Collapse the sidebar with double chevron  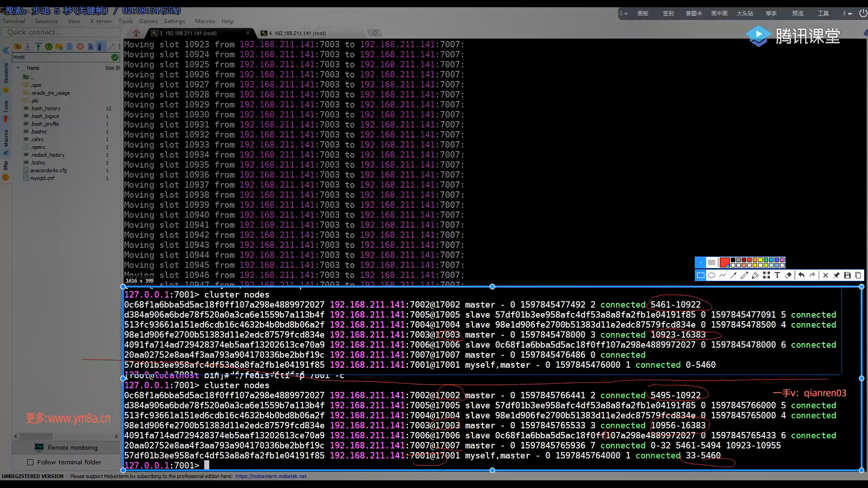point(5,51)
